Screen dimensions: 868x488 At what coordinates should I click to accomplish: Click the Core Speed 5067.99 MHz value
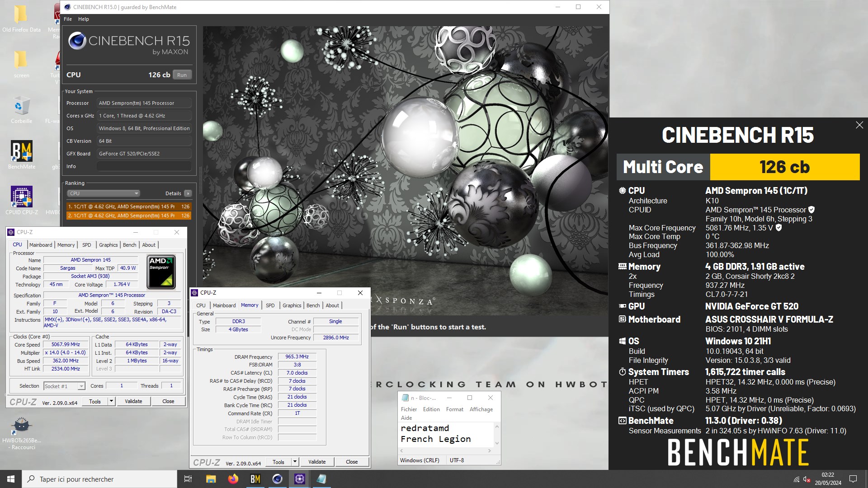pyautogui.click(x=66, y=344)
